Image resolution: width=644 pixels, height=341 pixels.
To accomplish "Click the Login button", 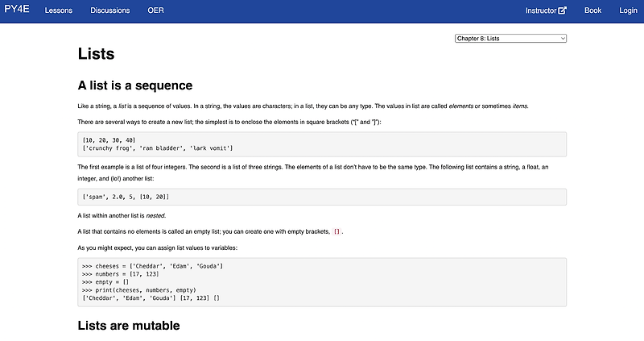I will pyautogui.click(x=628, y=10).
